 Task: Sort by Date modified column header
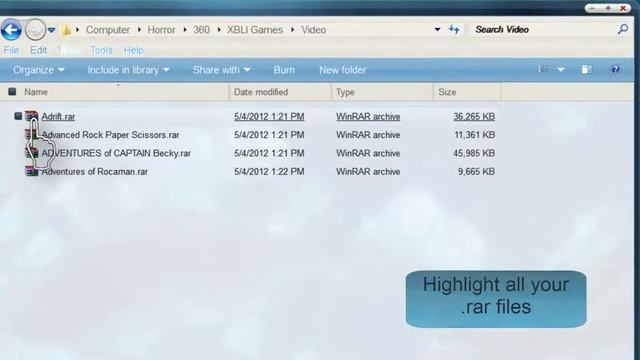[261, 92]
